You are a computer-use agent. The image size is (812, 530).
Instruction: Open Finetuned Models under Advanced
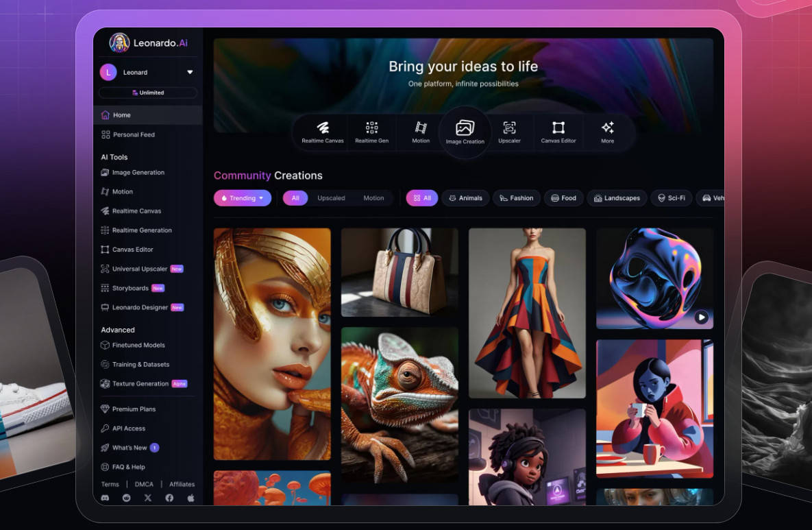pos(138,345)
